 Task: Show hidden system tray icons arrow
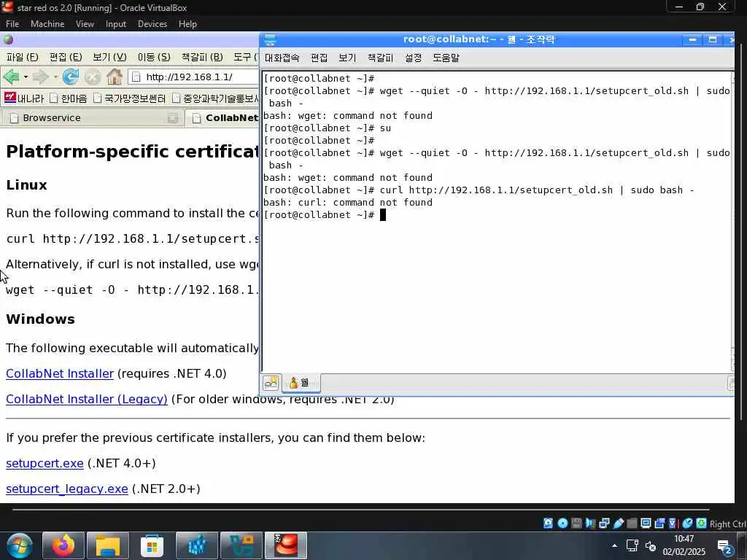pyautogui.click(x=614, y=545)
